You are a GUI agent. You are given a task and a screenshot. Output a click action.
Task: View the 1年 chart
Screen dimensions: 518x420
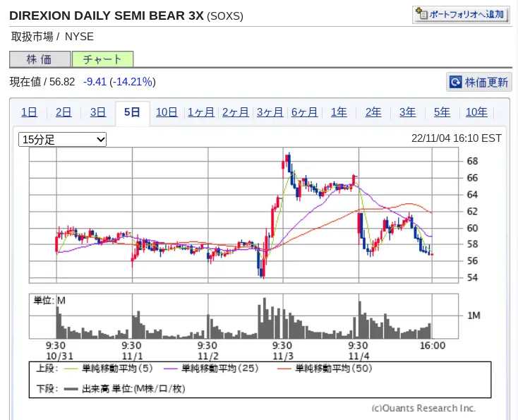click(x=339, y=112)
